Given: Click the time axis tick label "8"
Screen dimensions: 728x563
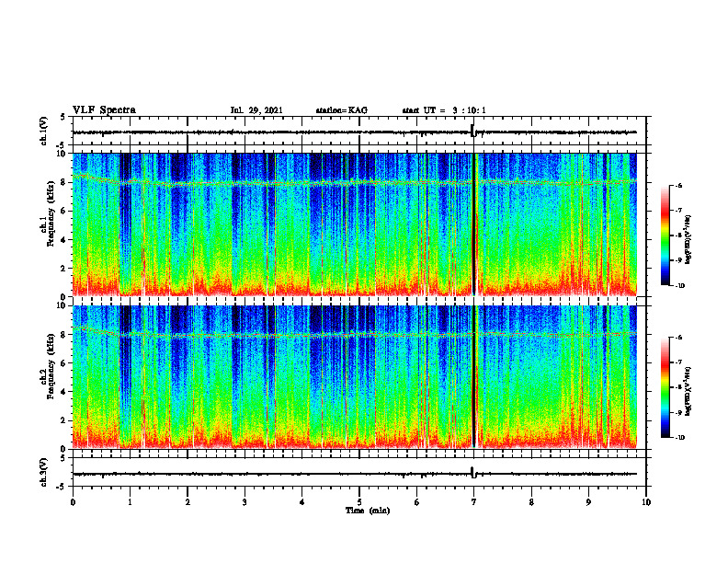Looking at the screenshot, I should [x=531, y=502].
